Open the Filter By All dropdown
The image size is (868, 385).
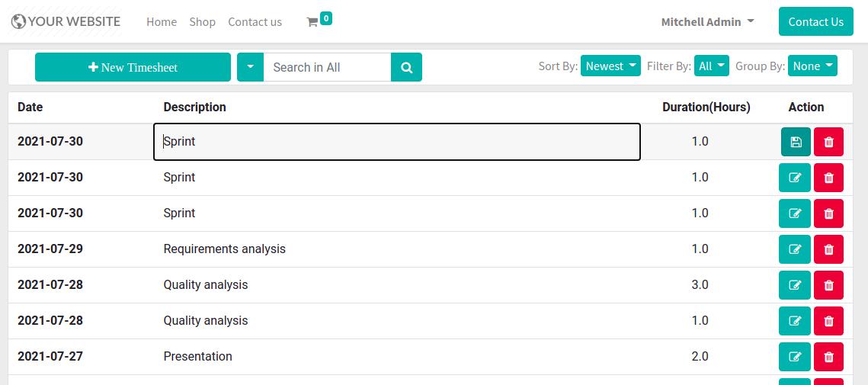pos(711,66)
